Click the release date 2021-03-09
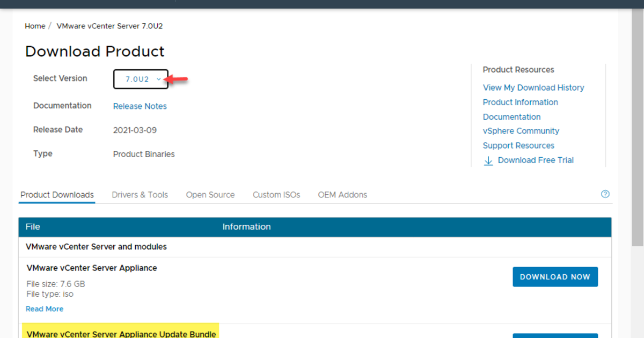The image size is (644, 338). tap(135, 130)
